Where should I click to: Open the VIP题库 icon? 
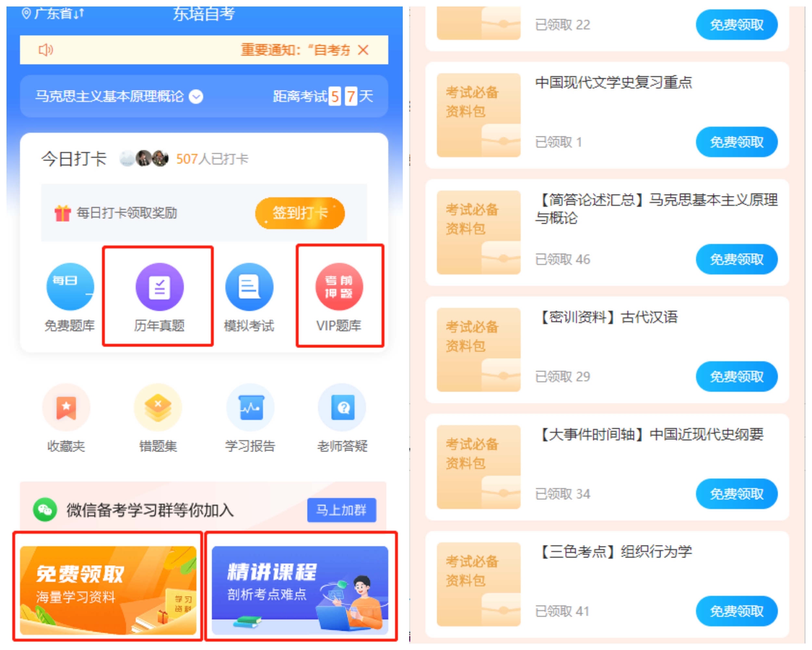[339, 287]
